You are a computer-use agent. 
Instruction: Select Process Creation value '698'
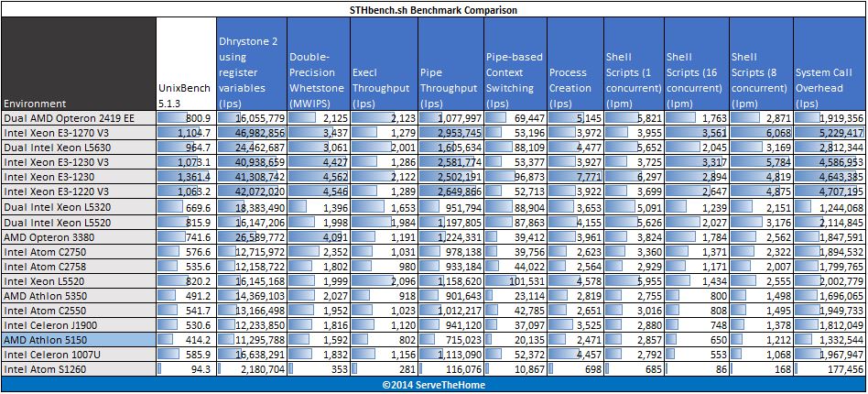click(x=593, y=369)
